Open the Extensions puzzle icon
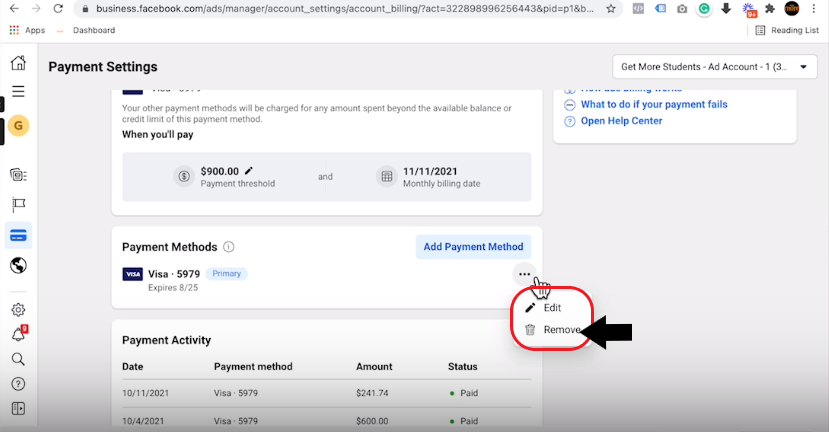This screenshot has width=829, height=432. point(770,8)
